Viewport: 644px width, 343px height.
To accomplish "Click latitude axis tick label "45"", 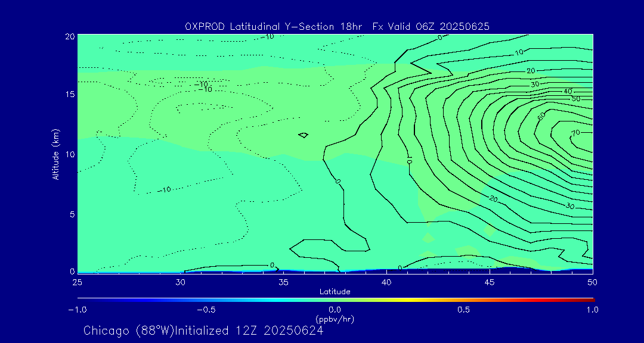I will point(490,282).
